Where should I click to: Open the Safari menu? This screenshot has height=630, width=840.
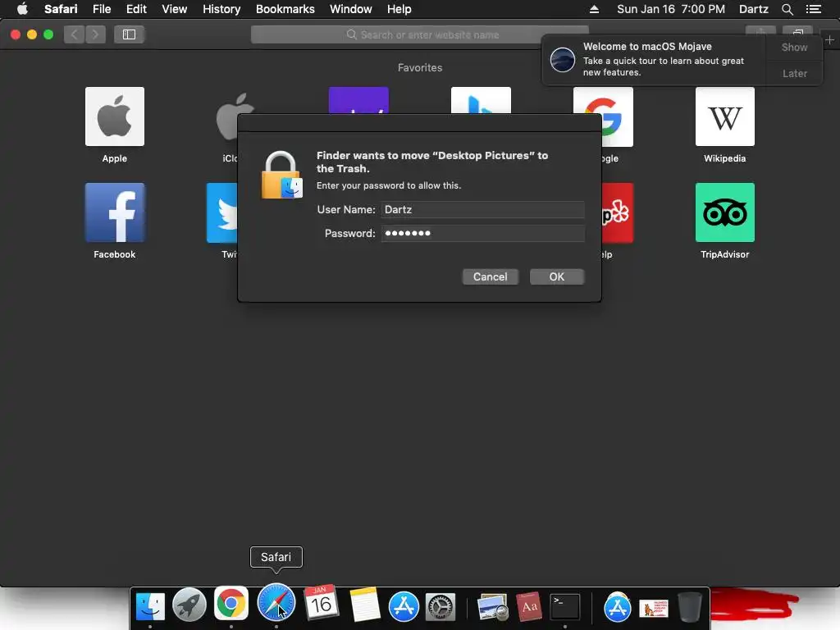tap(61, 9)
